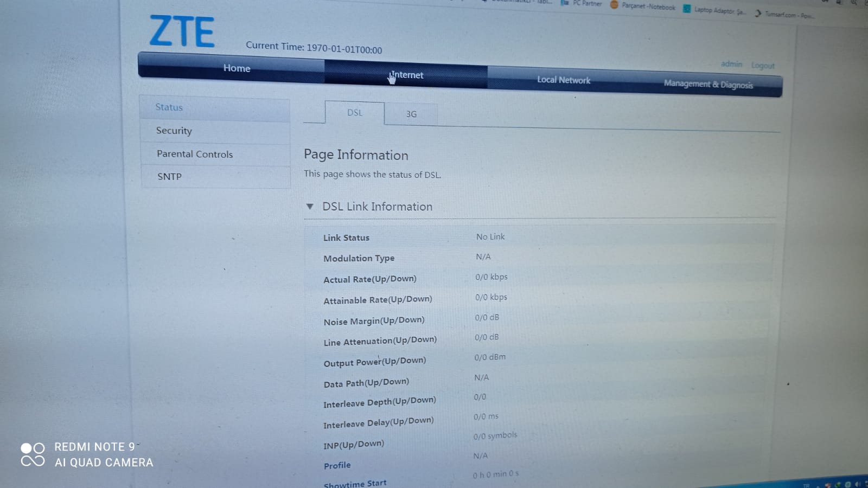The width and height of the screenshot is (868, 488).
Task: Open the Parçanet-Notebook bookmark
Action: coord(643,6)
